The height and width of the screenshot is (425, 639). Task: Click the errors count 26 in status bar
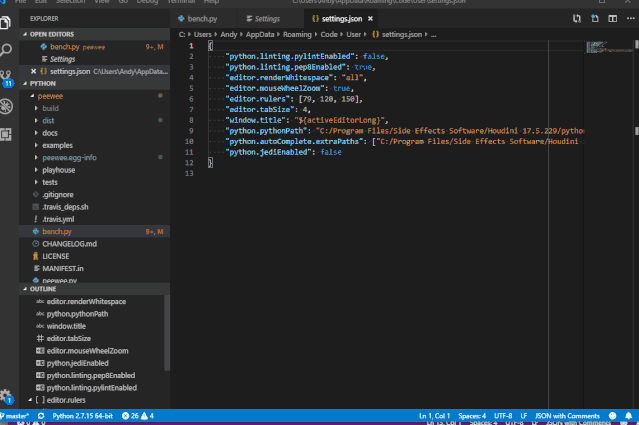click(x=130, y=416)
